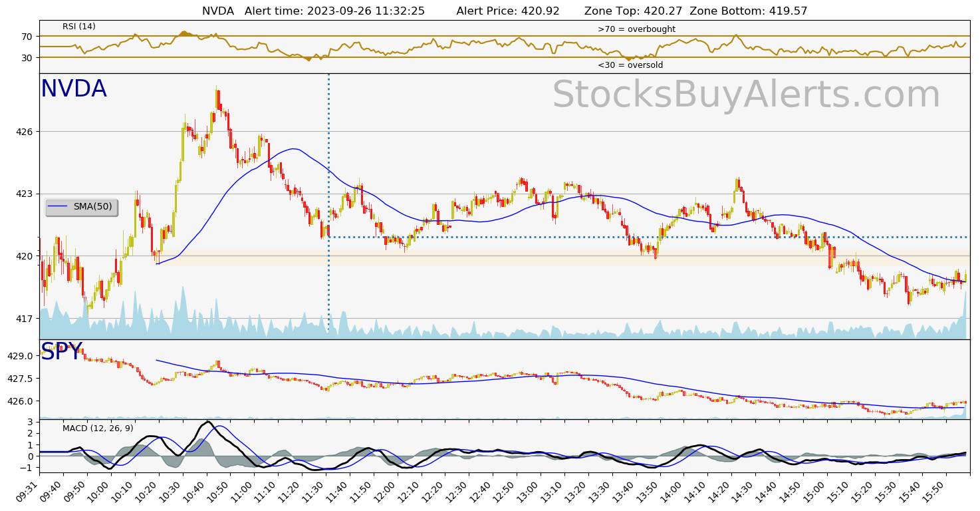
Task: Click the SPY 429.0 axis label
Action: (21, 356)
